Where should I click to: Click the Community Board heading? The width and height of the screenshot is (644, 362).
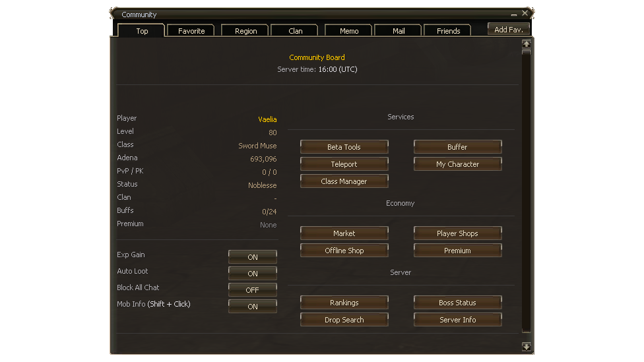(x=317, y=57)
